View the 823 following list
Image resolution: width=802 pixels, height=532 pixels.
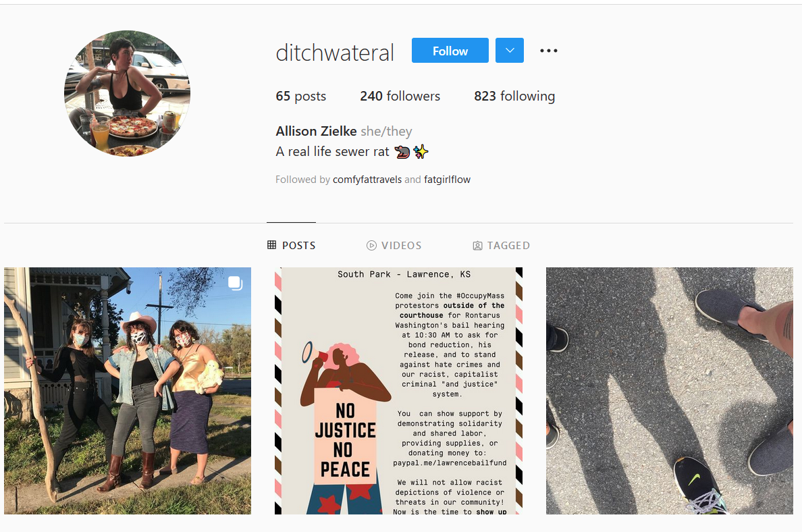click(x=514, y=96)
